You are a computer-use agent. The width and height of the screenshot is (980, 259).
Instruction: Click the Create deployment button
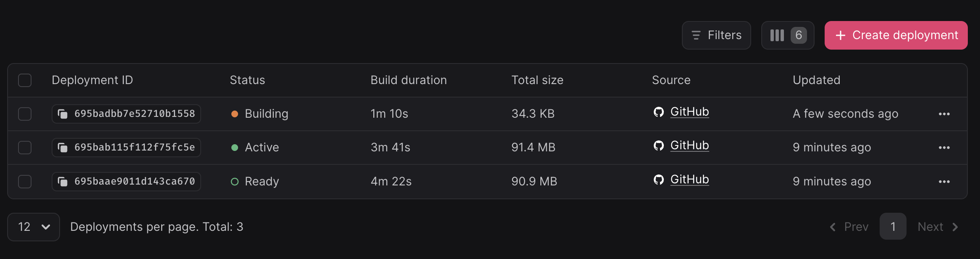[x=896, y=35]
